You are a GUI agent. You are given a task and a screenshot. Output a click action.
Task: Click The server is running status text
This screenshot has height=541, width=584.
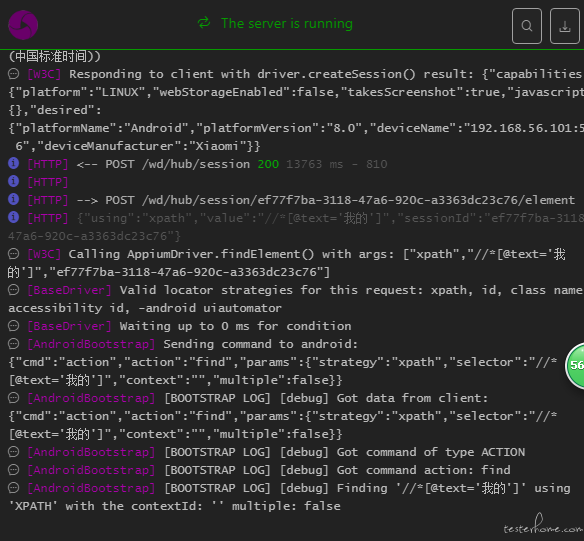pos(287,23)
